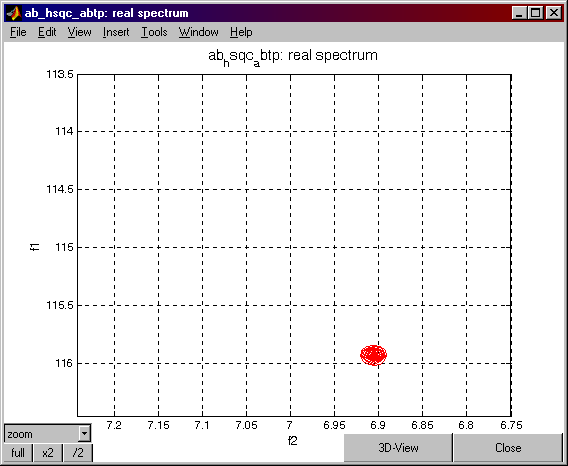Viewport: 568px width, 466px height.
Task: Open the Tools menu
Action: [x=154, y=32]
